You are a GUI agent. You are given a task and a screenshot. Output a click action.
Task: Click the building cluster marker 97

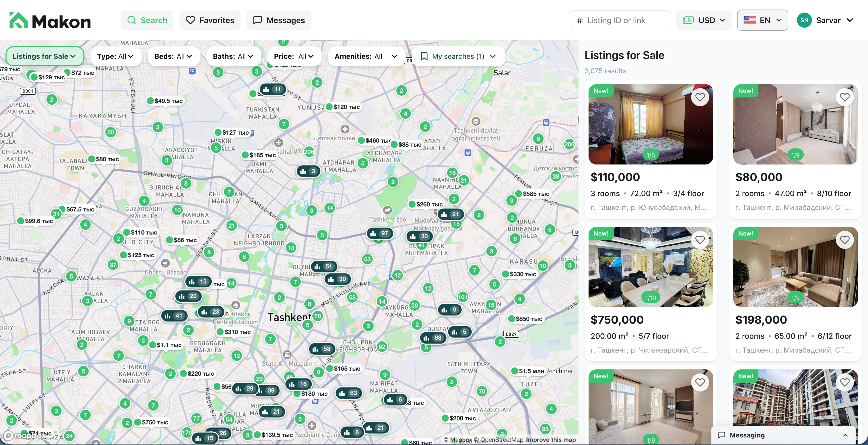[x=380, y=233]
